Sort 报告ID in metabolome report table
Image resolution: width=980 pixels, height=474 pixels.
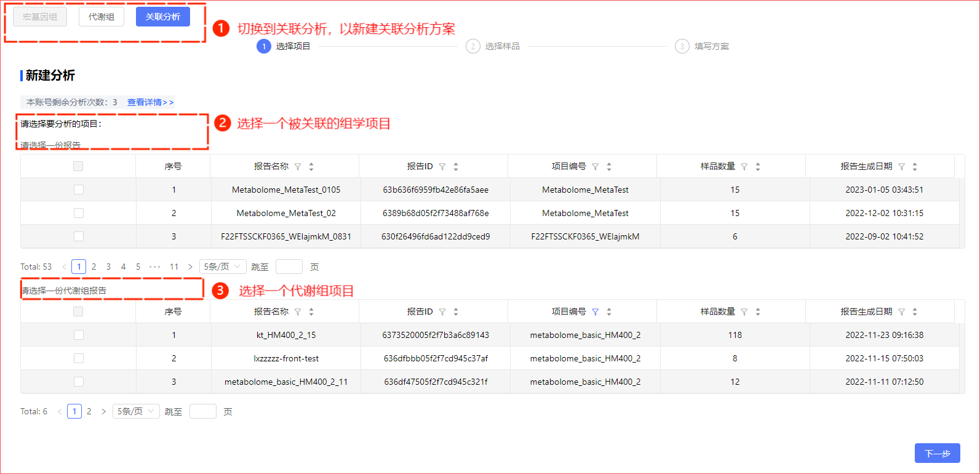[x=456, y=312]
